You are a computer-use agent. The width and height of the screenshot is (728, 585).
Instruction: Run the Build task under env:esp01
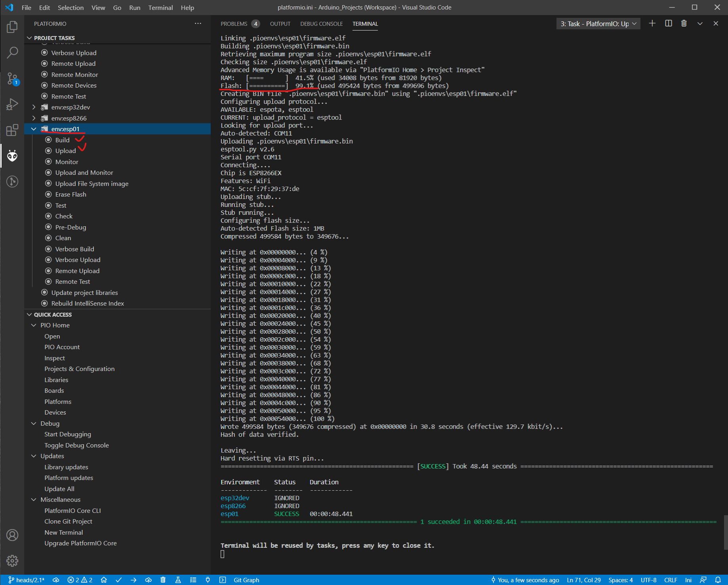(x=62, y=140)
